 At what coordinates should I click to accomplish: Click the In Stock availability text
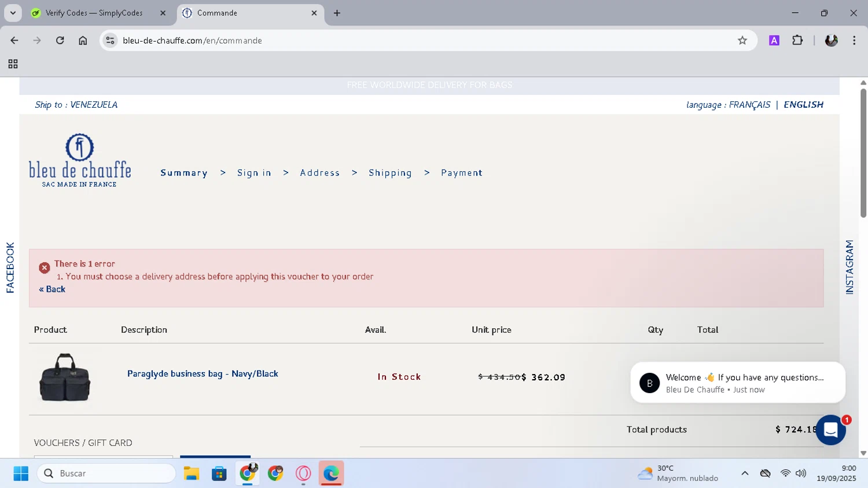[x=399, y=377]
